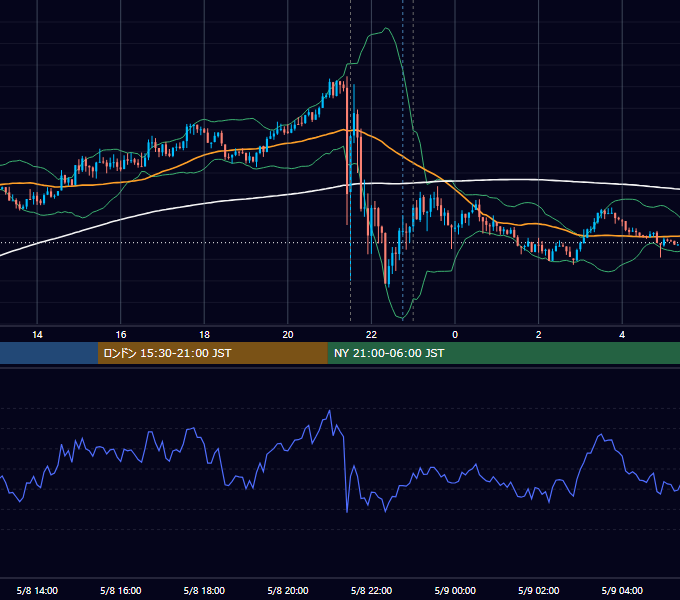Click the 18 hour axis label
This screenshot has width=680, height=600.
[204, 335]
